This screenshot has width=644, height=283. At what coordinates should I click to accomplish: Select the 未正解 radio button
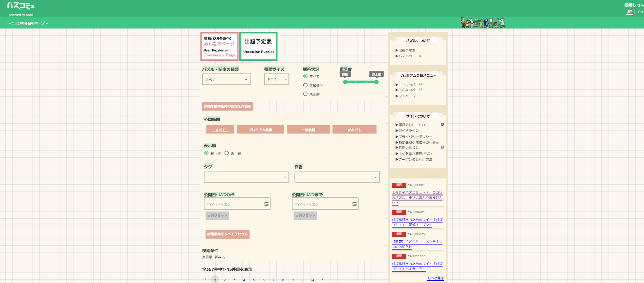tap(305, 94)
